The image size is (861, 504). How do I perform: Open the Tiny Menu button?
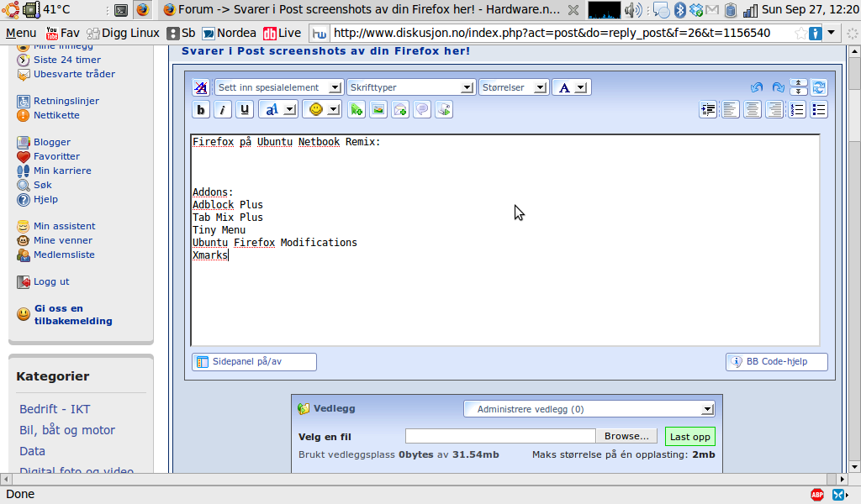[x=21, y=33]
